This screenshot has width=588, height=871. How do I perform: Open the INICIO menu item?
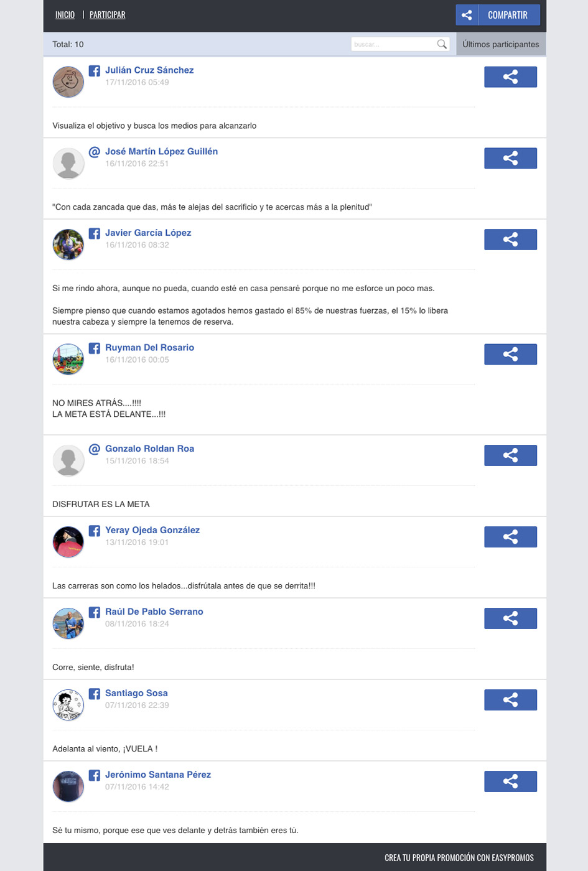pyautogui.click(x=65, y=15)
